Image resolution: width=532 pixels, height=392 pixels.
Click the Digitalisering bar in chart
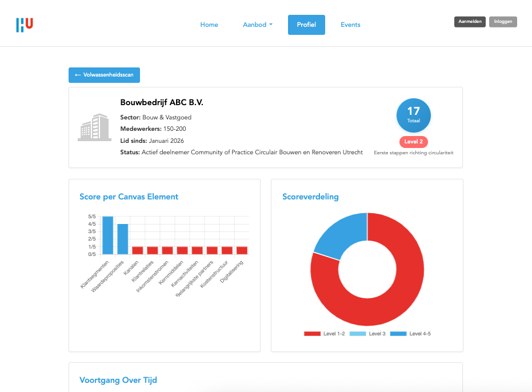tap(242, 250)
